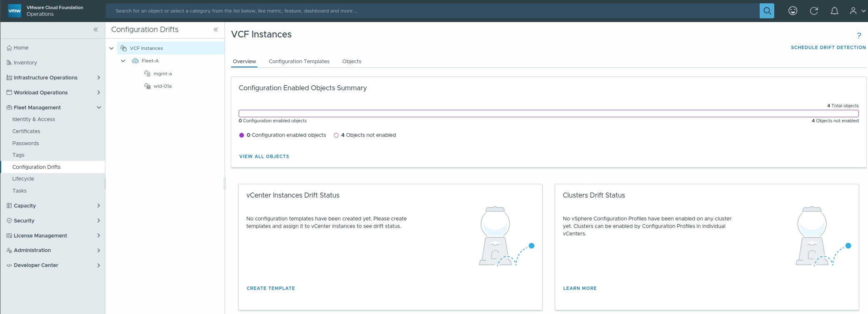Click the Create Template button
Viewport: 868px width, 314px height.
(x=270, y=288)
